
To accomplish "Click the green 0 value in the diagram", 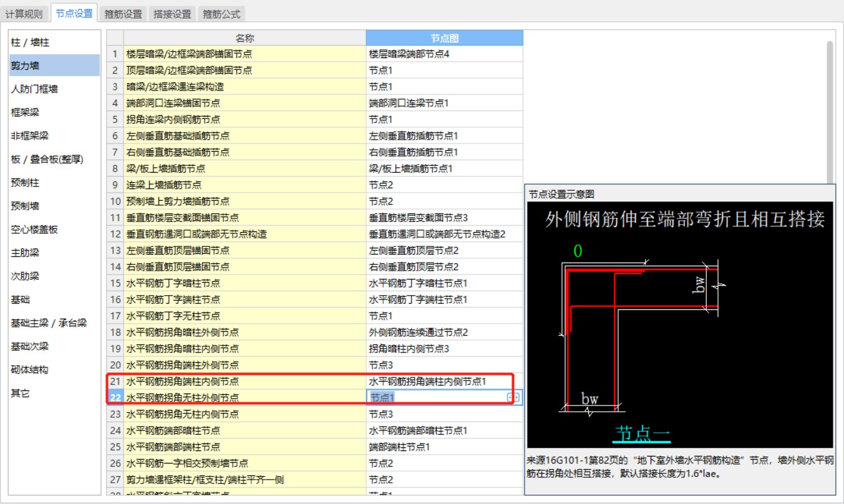I will (578, 251).
